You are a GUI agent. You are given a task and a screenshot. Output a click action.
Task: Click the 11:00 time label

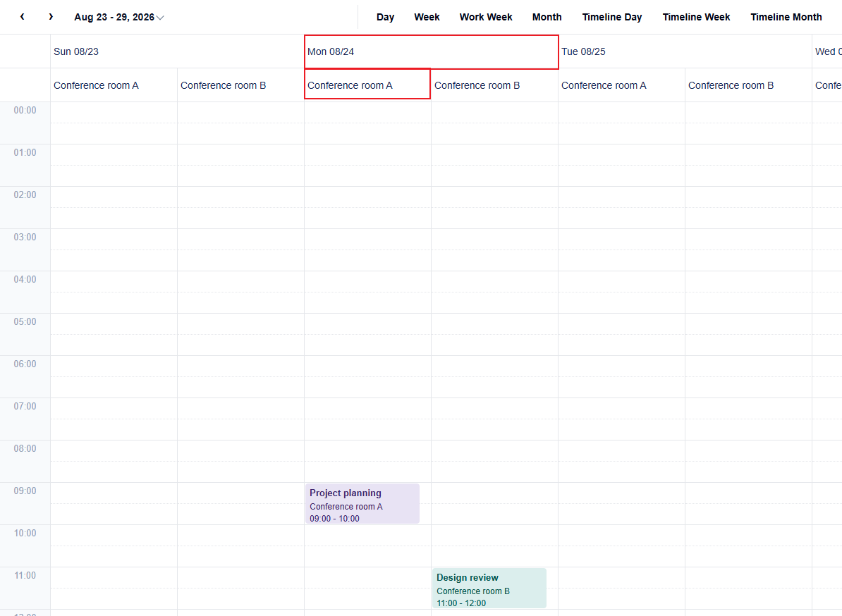click(25, 576)
